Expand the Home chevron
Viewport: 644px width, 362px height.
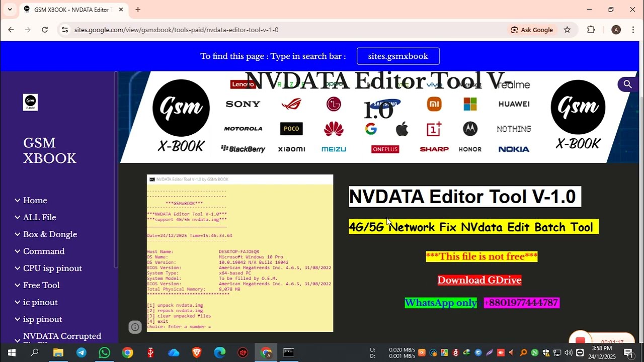[18, 200]
